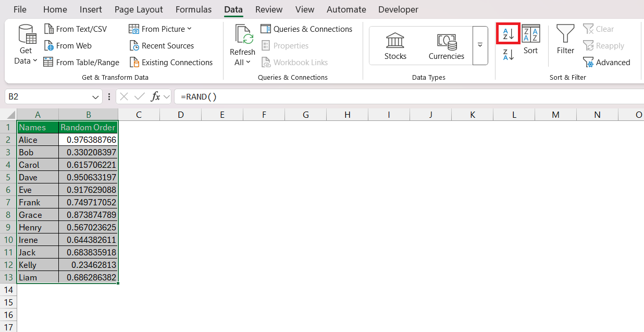
Task: Import From Table/Range
Action: pyautogui.click(x=81, y=63)
